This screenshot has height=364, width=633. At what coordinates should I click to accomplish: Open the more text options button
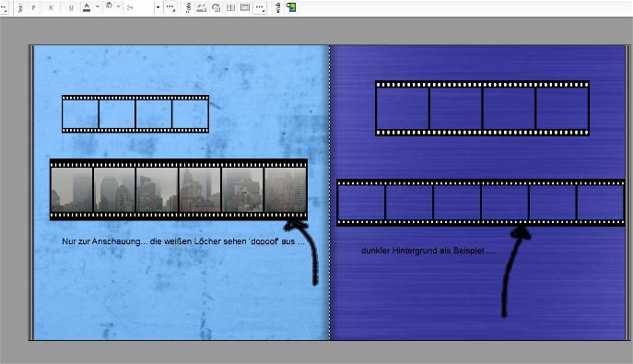click(x=170, y=7)
